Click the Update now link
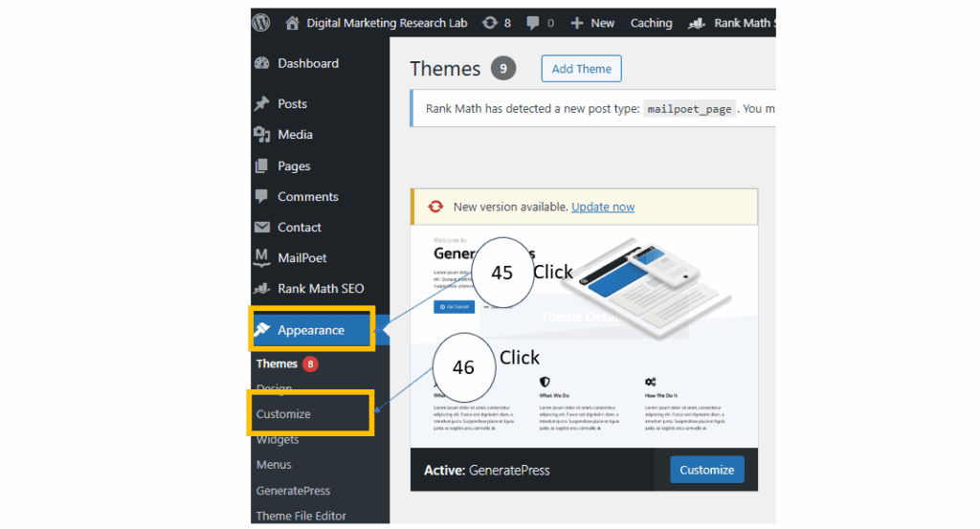980x529 pixels. (602, 207)
